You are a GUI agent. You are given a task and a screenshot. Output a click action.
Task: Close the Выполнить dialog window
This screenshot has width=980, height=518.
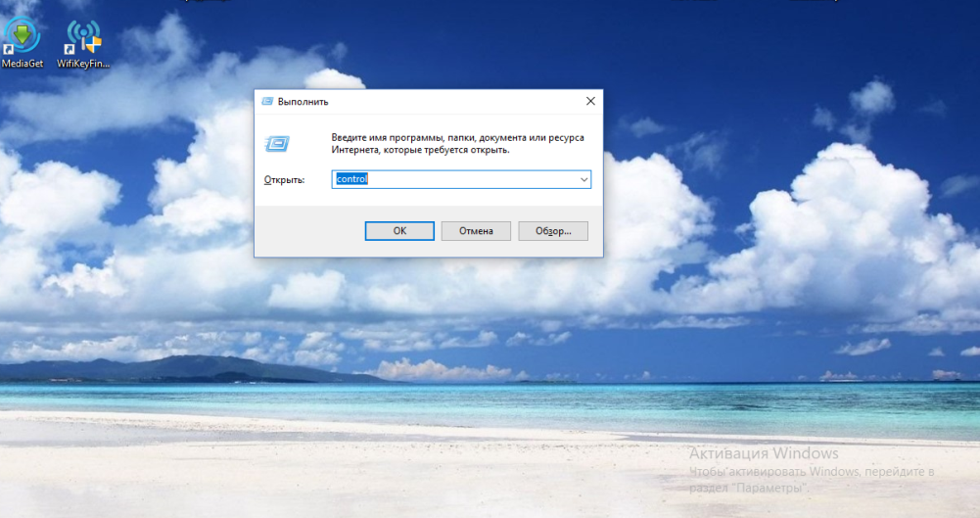[x=590, y=101]
